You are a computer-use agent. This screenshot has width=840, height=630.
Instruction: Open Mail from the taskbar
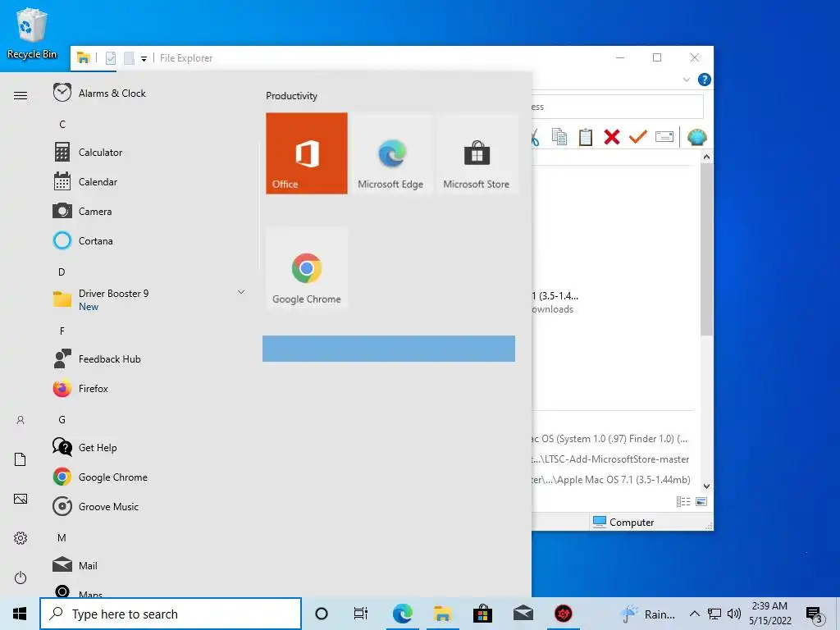(523, 614)
